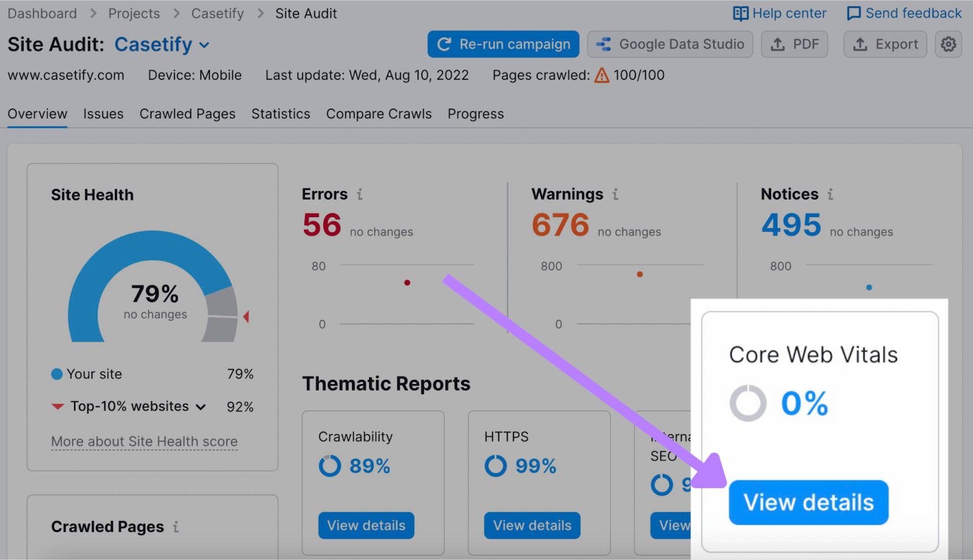Switch to the Overview tab
Screen dimensions: 973x560
[x=38, y=114]
